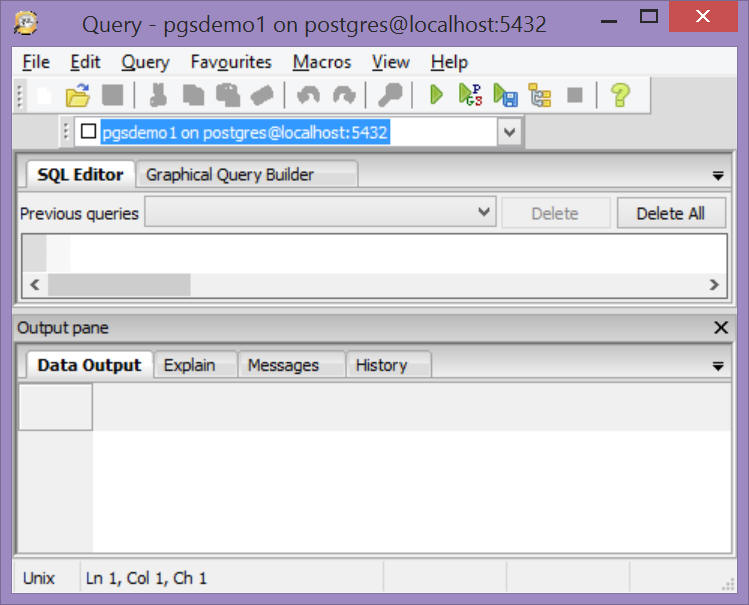Click the Copy toolbar icon
Viewport: 749px width, 605px height.
193,95
